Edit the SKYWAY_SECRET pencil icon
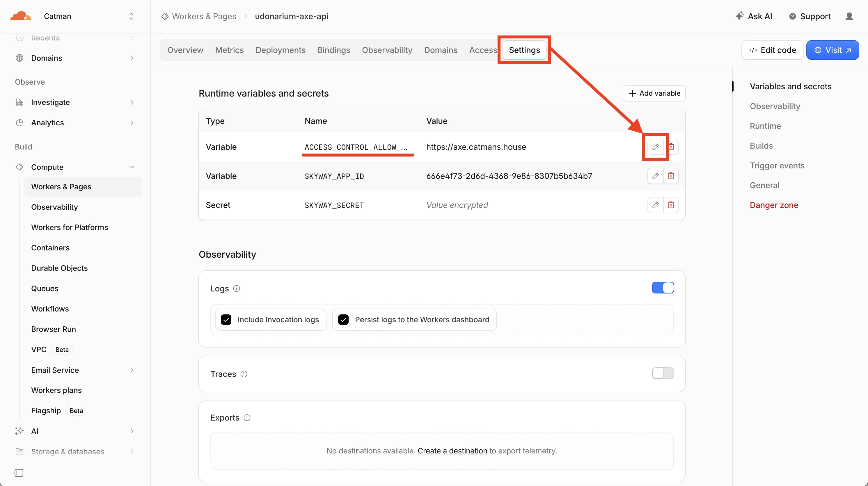This screenshot has height=486, width=868. tap(655, 205)
